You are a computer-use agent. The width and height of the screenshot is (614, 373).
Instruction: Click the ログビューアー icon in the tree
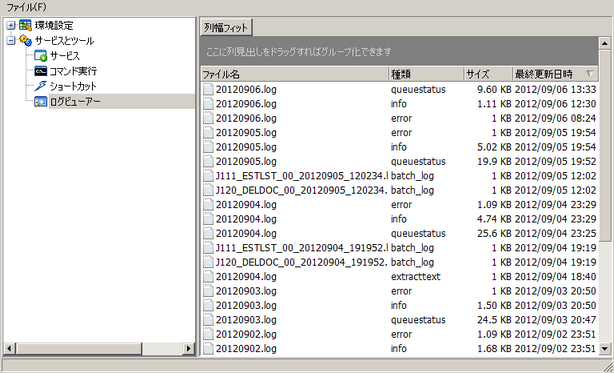(40, 102)
